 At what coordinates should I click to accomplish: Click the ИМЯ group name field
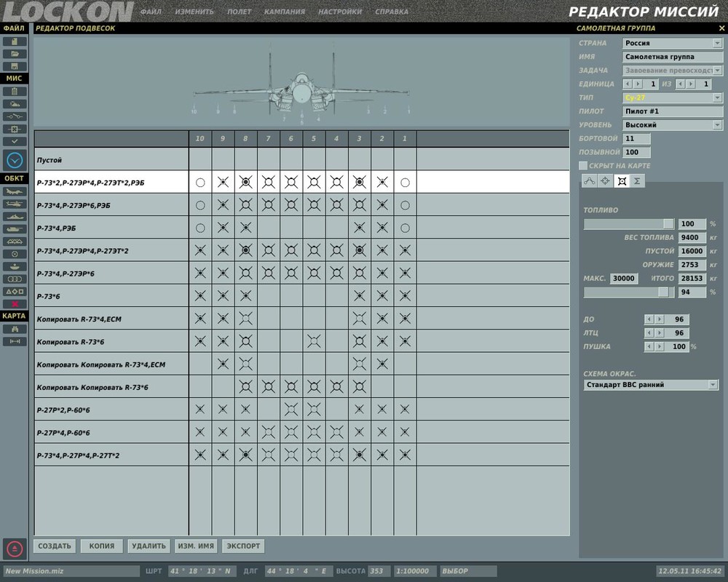click(672, 57)
